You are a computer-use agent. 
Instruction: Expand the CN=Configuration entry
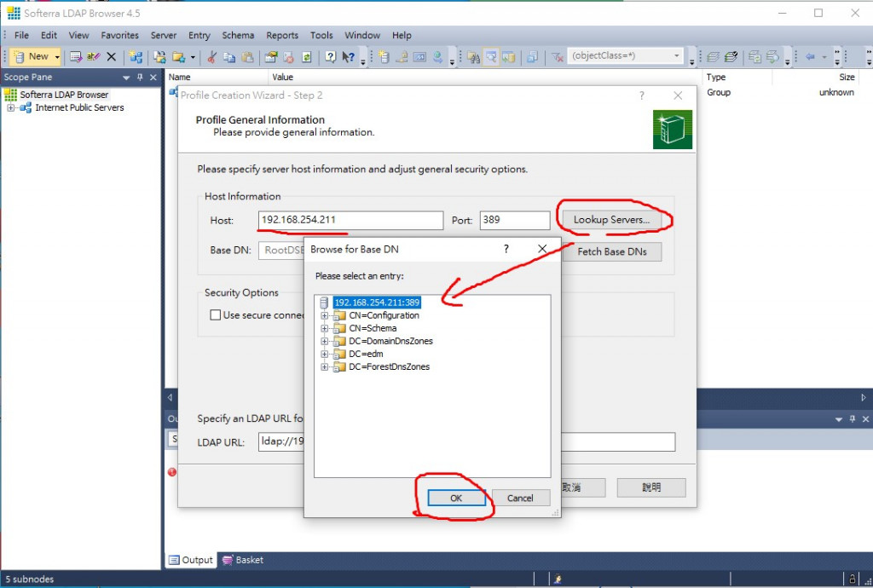coord(325,315)
